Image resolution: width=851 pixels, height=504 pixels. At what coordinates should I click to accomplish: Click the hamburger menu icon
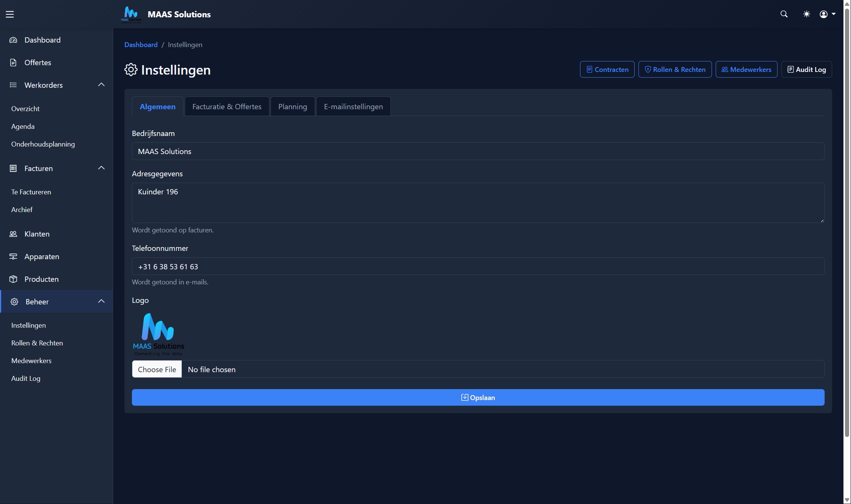(x=10, y=14)
